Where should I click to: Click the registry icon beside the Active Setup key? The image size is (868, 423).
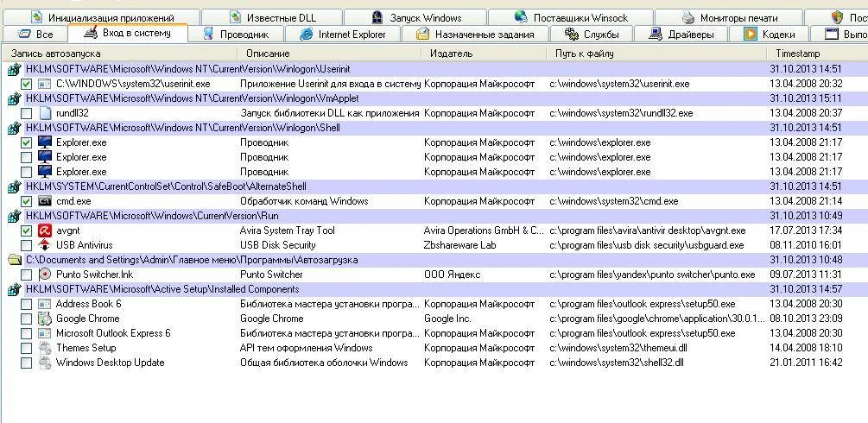[x=14, y=289]
